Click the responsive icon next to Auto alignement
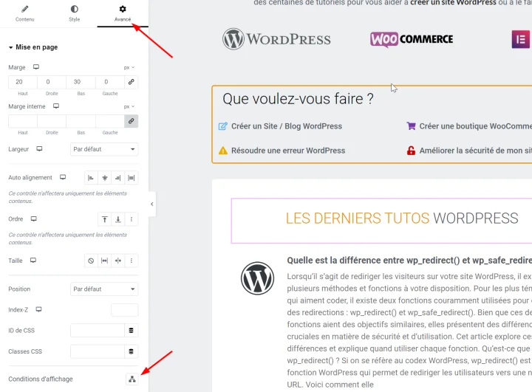This screenshot has width=532, height=392. pyautogui.click(x=63, y=177)
